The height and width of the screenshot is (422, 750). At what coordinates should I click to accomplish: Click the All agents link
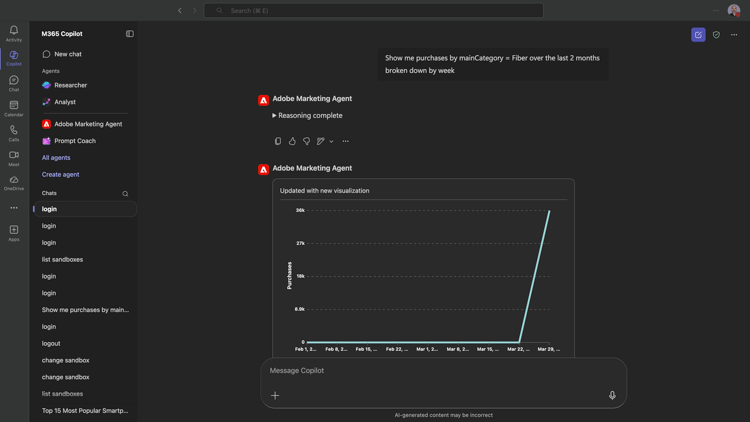point(56,157)
